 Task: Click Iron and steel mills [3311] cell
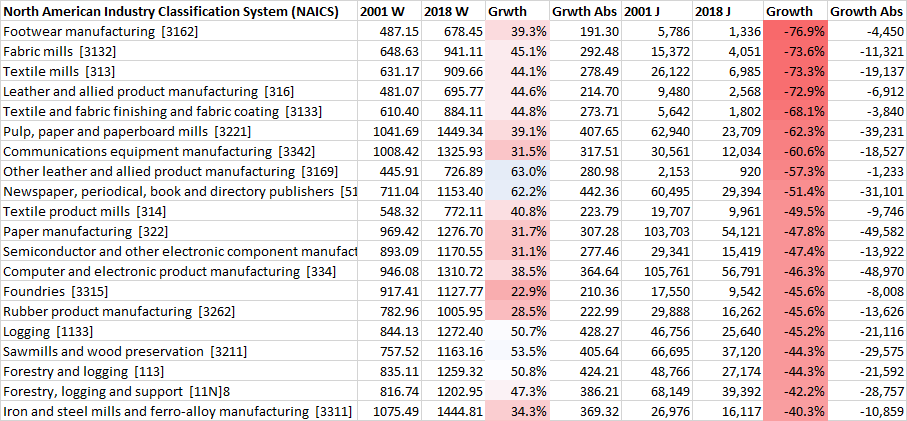[179, 411]
